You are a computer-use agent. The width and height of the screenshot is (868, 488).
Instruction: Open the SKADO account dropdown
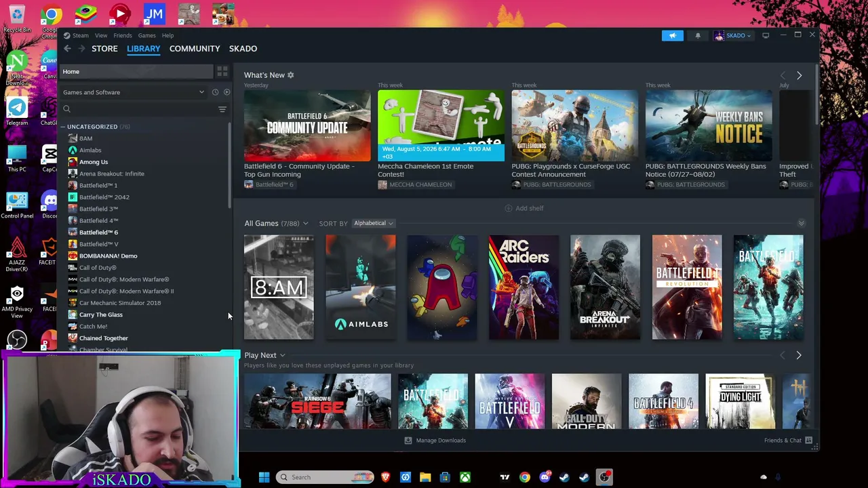[x=733, y=35]
